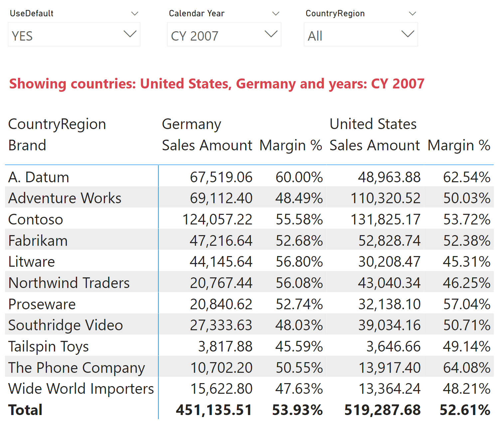
Task: Click the Brand column header
Action: (x=27, y=145)
